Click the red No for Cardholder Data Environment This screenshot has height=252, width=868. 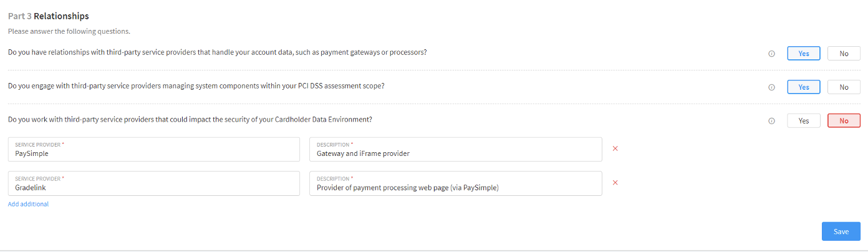point(844,121)
